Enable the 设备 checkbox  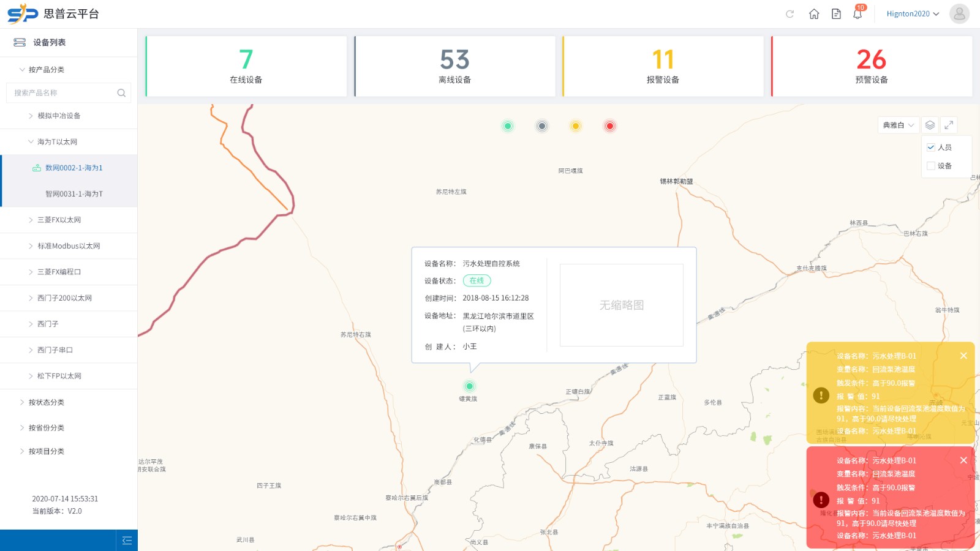[x=930, y=166]
